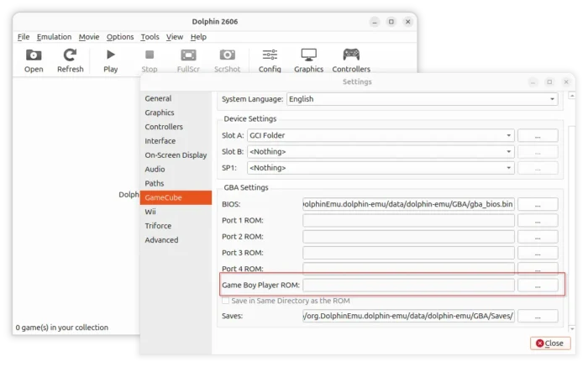Screen dimensions: 588x367
Task: Click '0 game(s) in your collection' text
Action: point(62,328)
